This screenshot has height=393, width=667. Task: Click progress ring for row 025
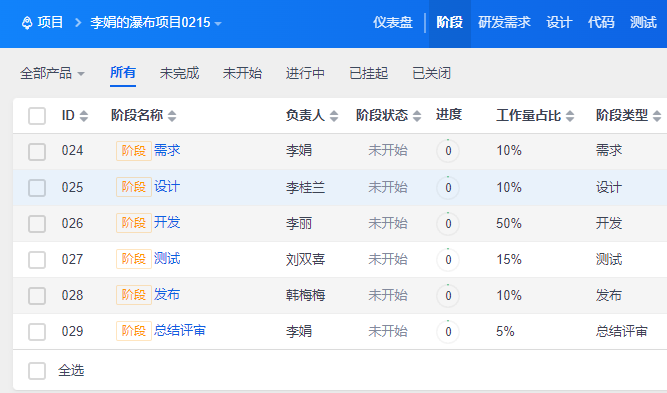[x=448, y=188]
